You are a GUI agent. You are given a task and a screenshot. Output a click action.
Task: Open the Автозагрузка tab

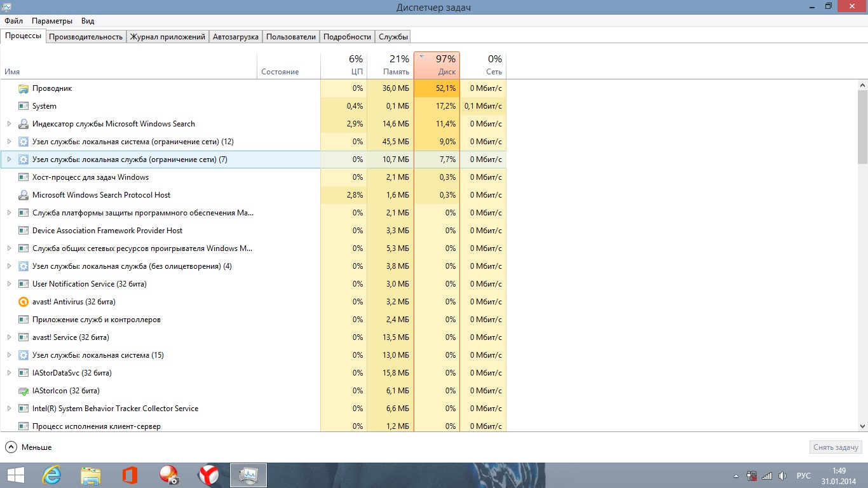pyautogui.click(x=236, y=37)
